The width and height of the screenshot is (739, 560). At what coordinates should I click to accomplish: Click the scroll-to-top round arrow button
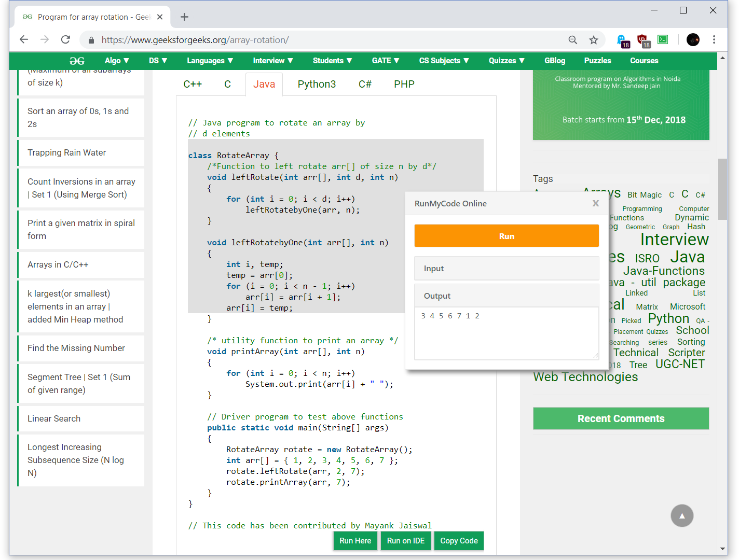pyautogui.click(x=682, y=515)
